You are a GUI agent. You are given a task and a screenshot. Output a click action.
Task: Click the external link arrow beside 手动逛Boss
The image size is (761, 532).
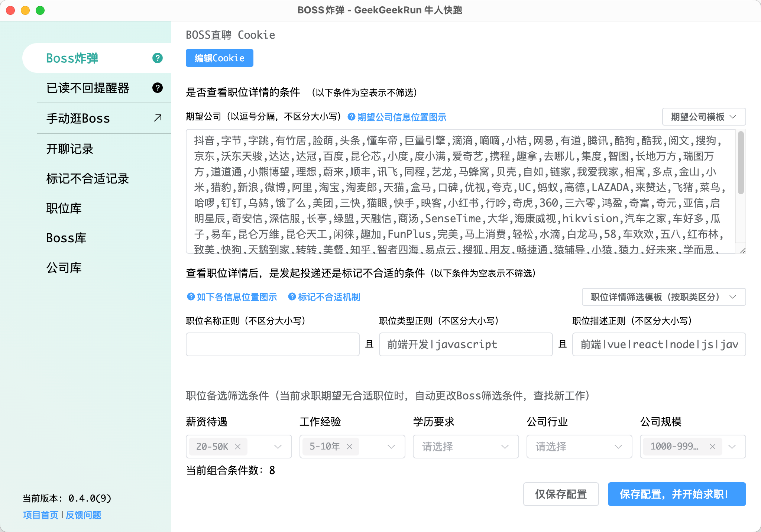157,118
